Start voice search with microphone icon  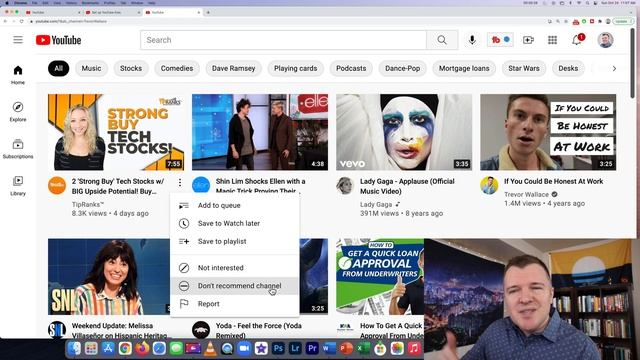[x=472, y=40]
